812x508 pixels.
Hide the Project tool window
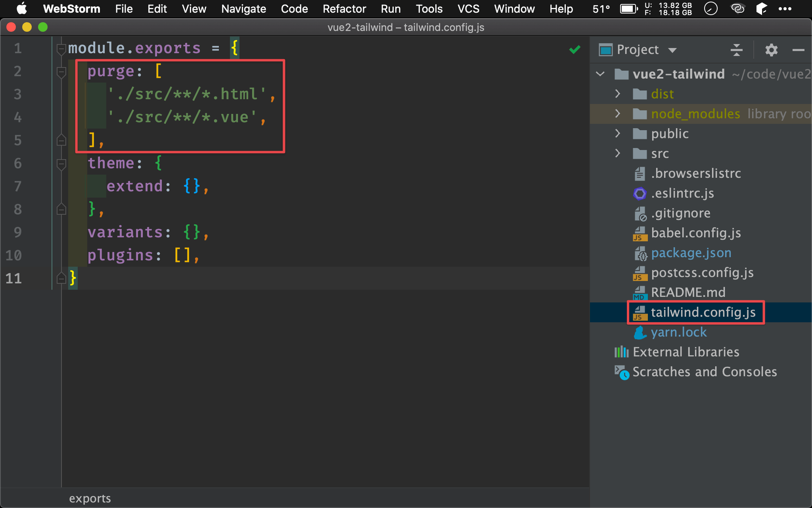pyautogui.click(x=798, y=50)
